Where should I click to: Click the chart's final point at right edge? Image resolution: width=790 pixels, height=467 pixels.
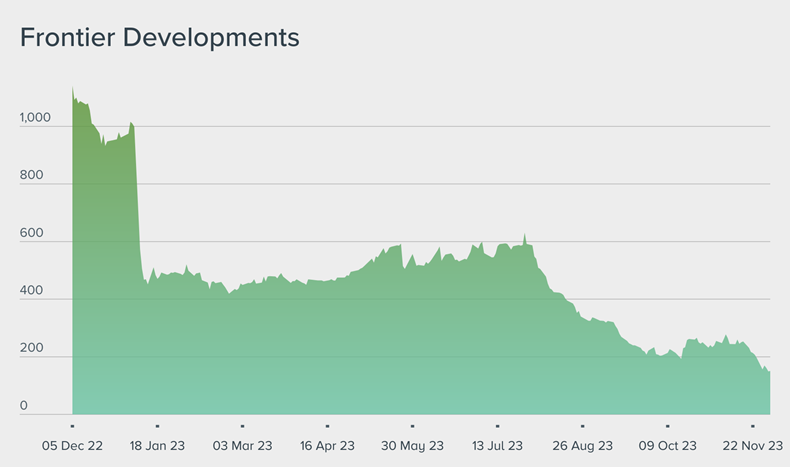(769, 372)
